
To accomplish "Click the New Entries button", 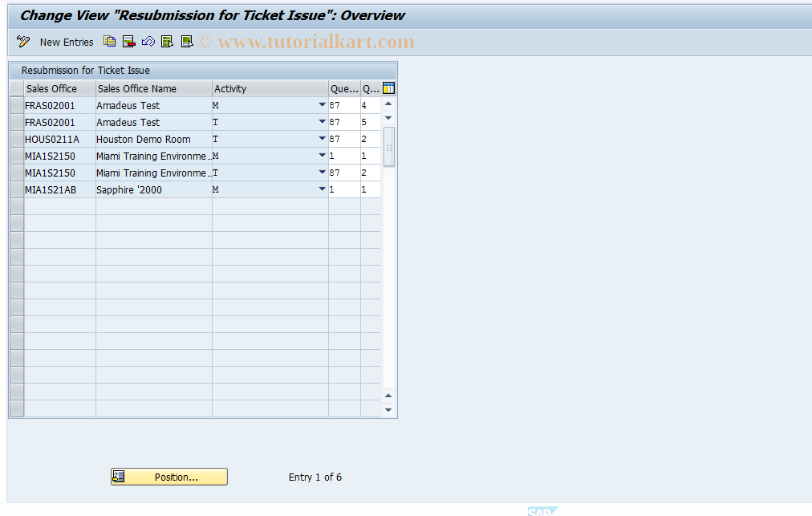I will click(67, 42).
